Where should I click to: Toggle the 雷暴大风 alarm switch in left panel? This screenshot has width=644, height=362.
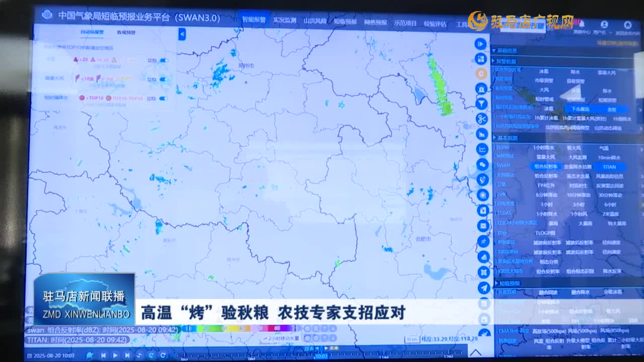pyautogui.click(x=164, y=79)
